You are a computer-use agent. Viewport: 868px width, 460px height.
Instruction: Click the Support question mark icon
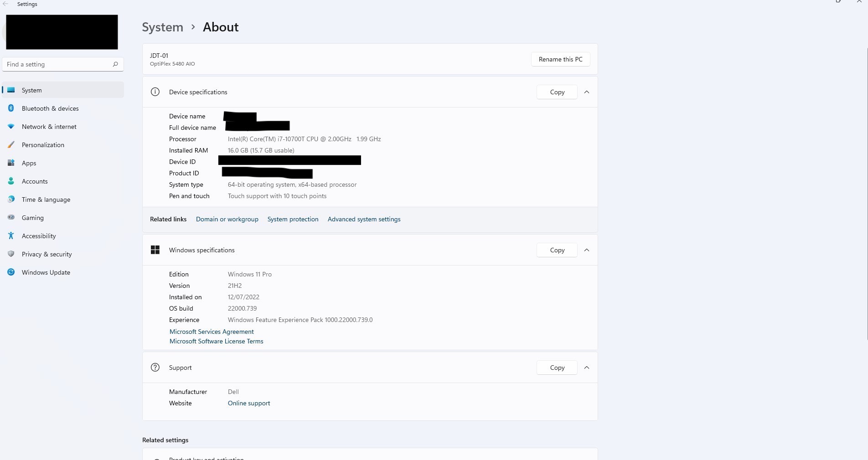[155, 368]
